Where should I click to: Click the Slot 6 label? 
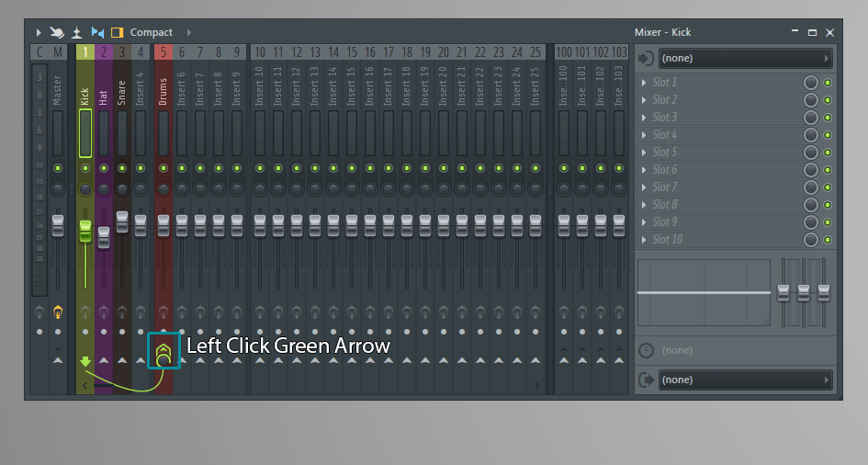(664, 170)
